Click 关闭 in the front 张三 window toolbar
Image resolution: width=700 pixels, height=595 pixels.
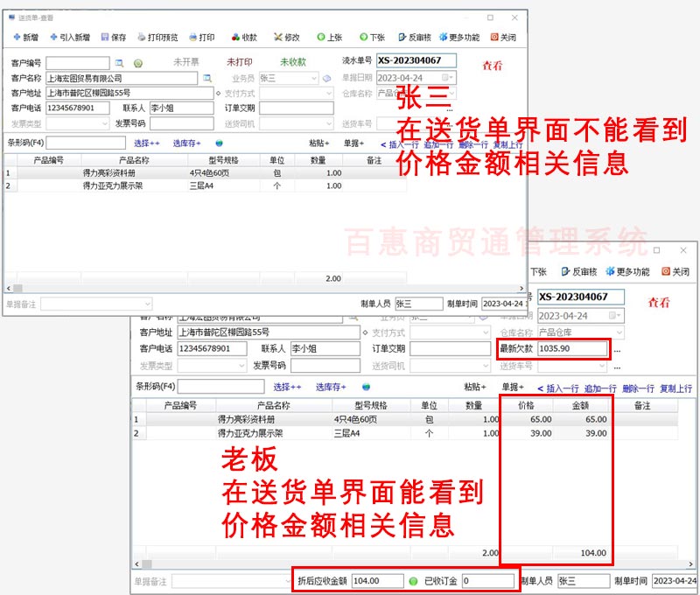pos(503,37)
